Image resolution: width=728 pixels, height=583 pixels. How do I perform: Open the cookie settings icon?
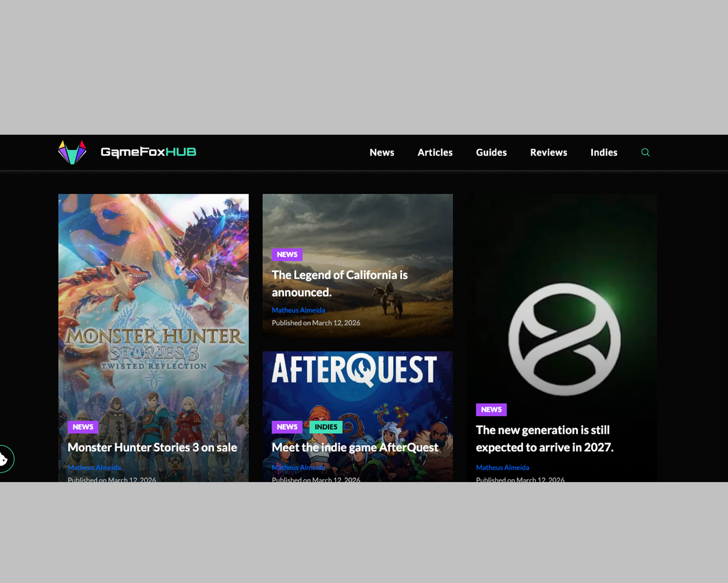[x=4, y=459]
